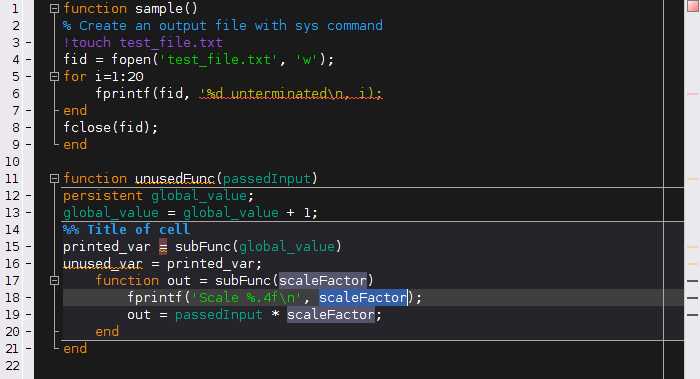Image resolution: width=700 pixels, height=379 pixels.
Task: Click the orange warning marker for line 15
Action: coord(693,247)
